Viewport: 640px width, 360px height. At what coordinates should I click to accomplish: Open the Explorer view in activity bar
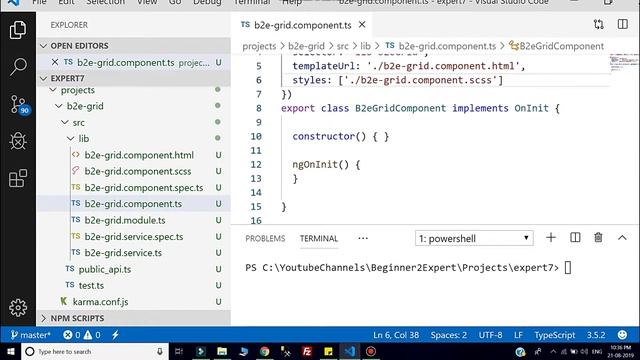[x=18, y=30]
